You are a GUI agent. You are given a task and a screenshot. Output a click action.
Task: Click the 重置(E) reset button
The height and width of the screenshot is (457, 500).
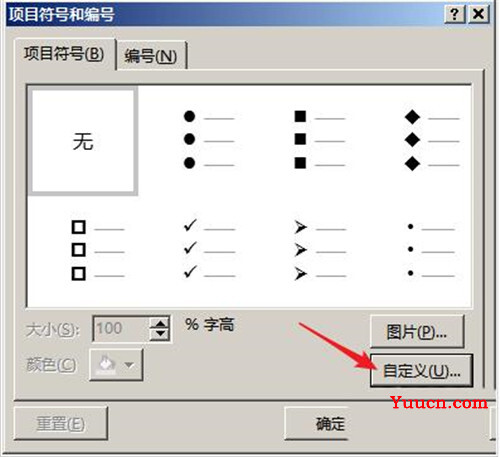[x=61, y=423]
